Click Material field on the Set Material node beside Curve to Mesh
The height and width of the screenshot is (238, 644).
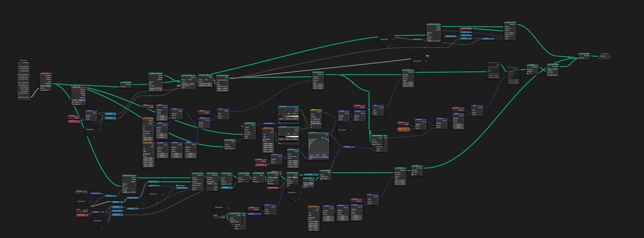tap(417, 175)
